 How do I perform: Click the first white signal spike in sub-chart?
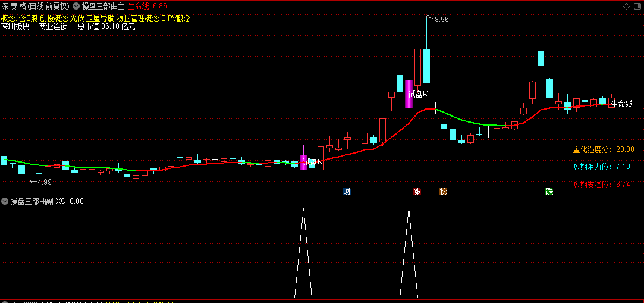(x=303, y=253)
